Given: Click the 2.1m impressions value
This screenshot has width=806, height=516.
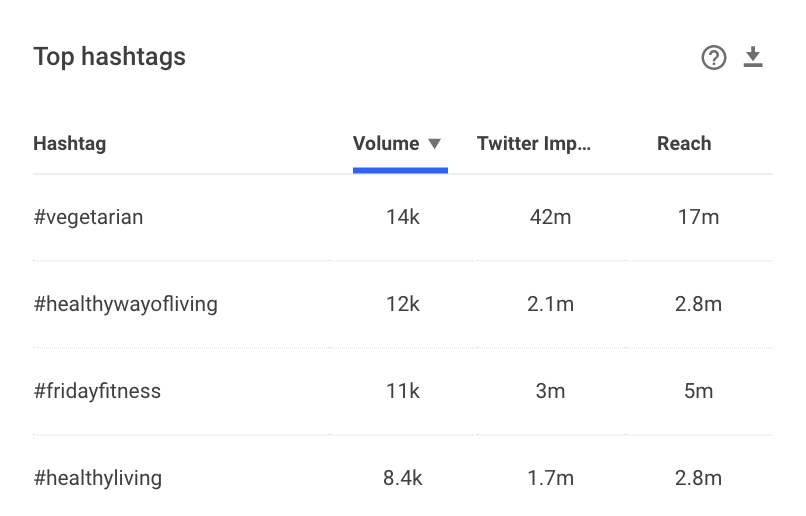Looking at the screenshot, I should tap(550, 304).
